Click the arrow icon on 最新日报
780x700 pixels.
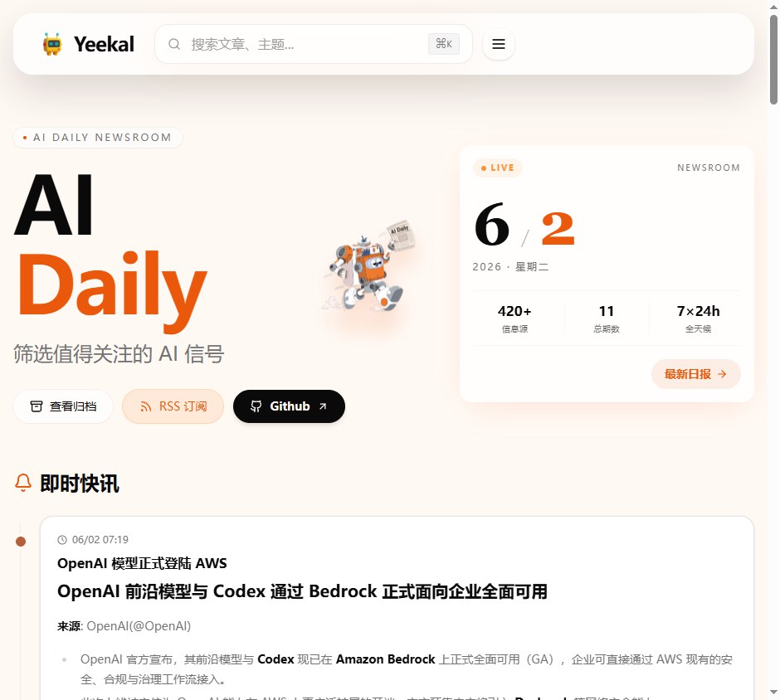722,374
